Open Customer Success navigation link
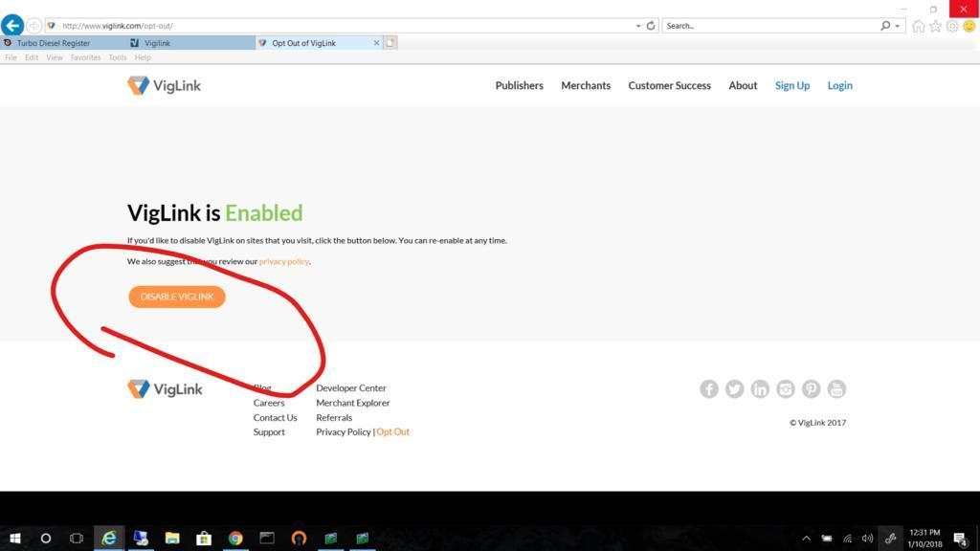This screenshot has height=551, width=980. tap(669, 85)
